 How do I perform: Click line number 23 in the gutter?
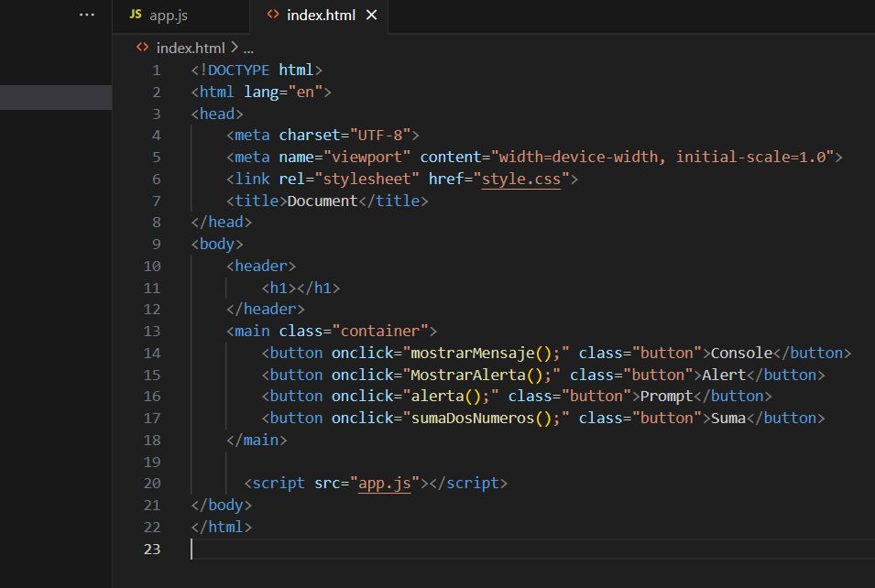click(x=152, y=549)
